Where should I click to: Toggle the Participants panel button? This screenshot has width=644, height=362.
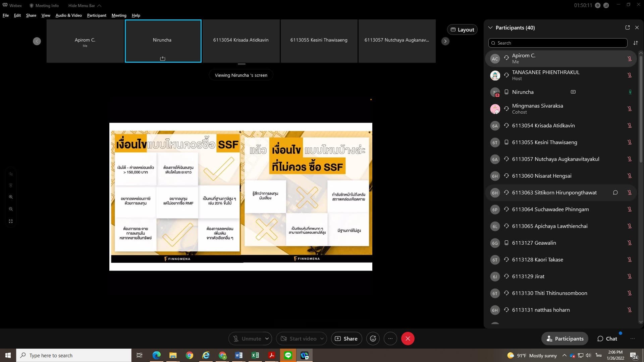(565, 339)
